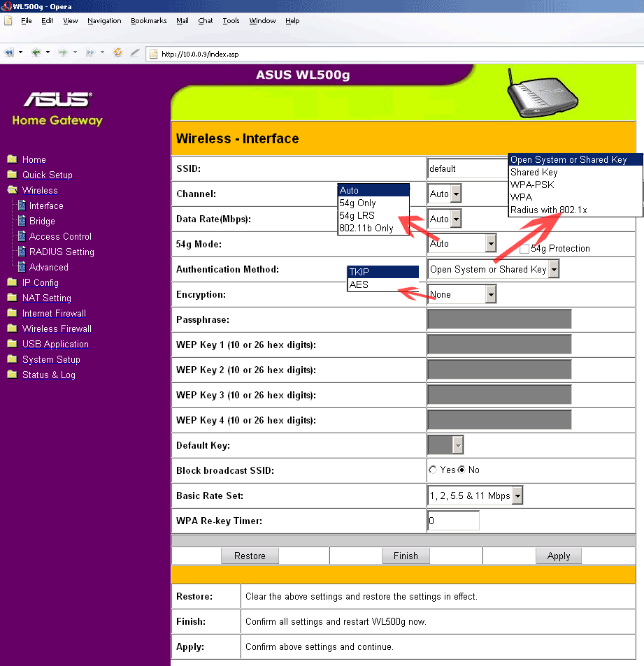Viewport: 644px width, 666px height.
Task: Go back with the green back arrow
Action: tap(36, 52)
